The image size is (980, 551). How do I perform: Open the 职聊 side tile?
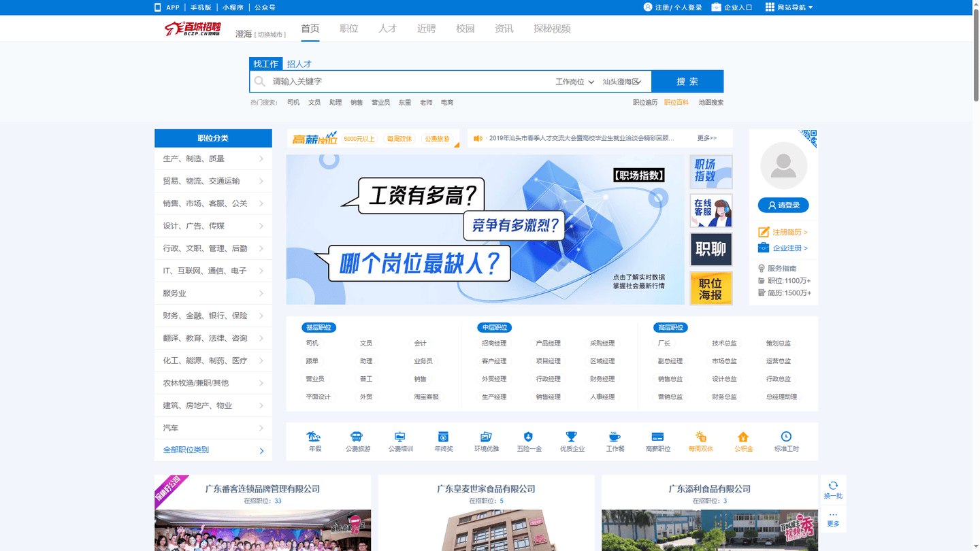point(711,249)
